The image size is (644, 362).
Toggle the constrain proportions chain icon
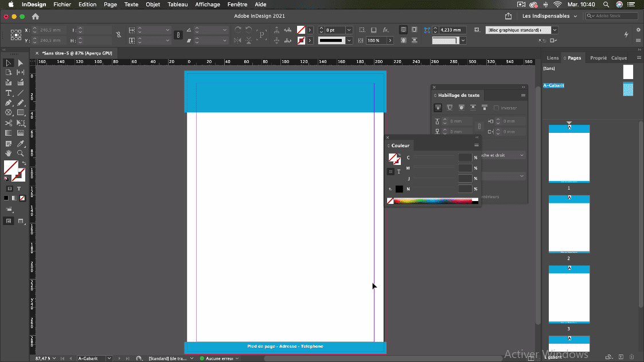pos(178,35)
